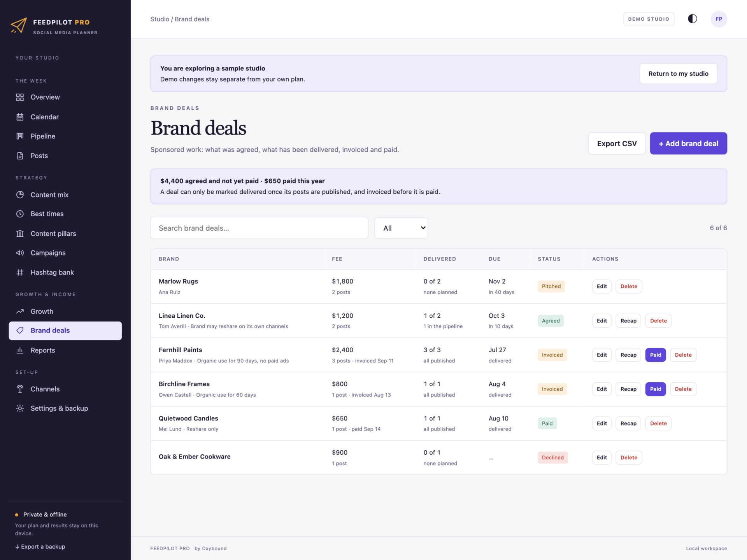Viewport: 747px width, 560px height.
Task: Click the Settings & backup gear icon
Action: [20, 408]
